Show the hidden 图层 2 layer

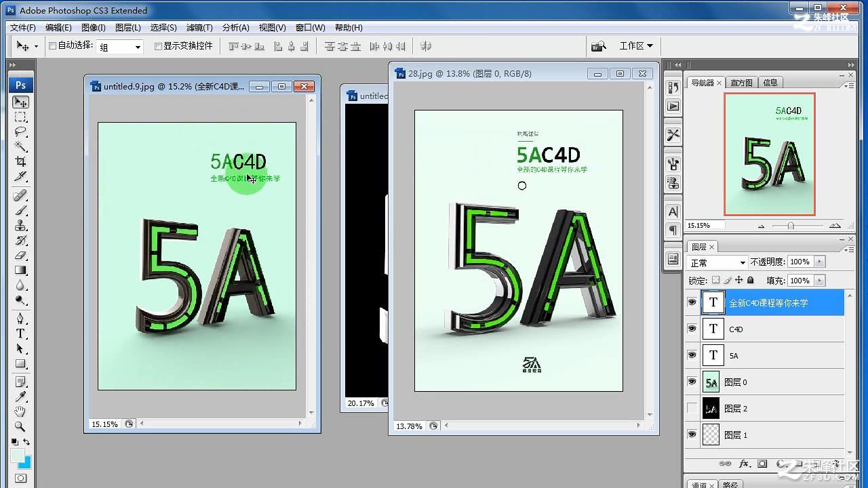coord(692,408)
